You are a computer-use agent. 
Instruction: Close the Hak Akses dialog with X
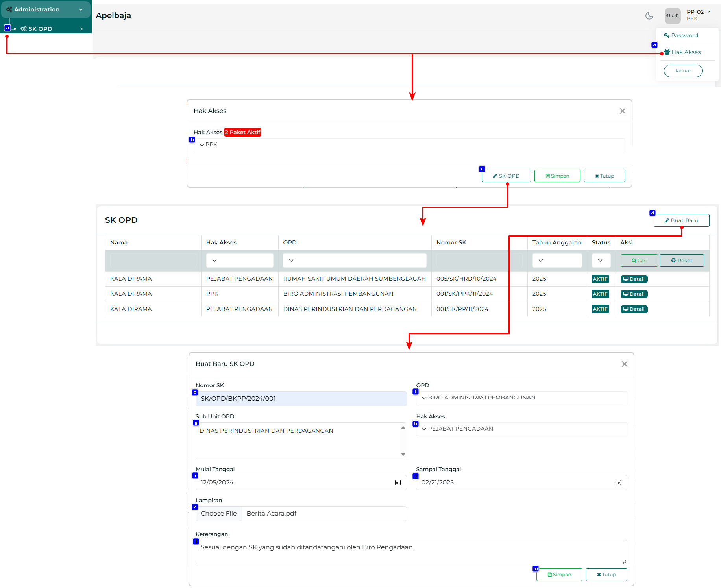tap(622, 111)
